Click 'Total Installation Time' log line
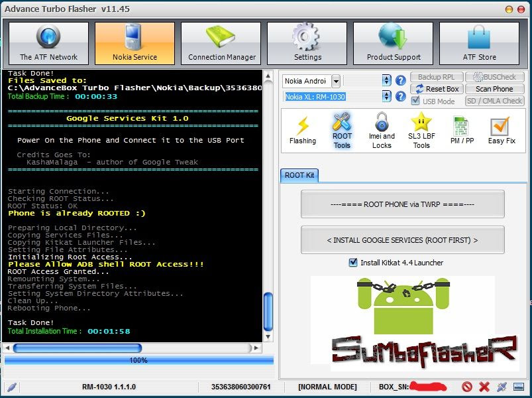 point(69,331)
